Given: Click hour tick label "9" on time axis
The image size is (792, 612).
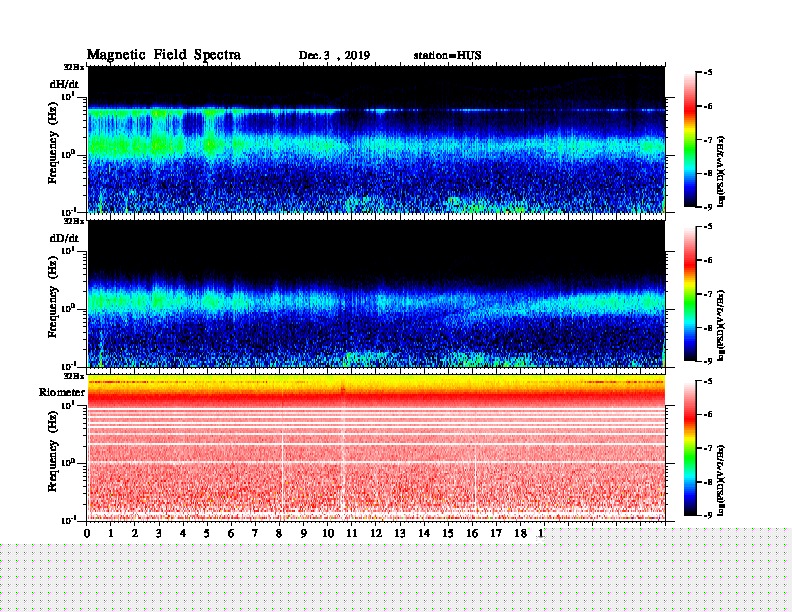Looking at the screenshot, I should [304, 533].
